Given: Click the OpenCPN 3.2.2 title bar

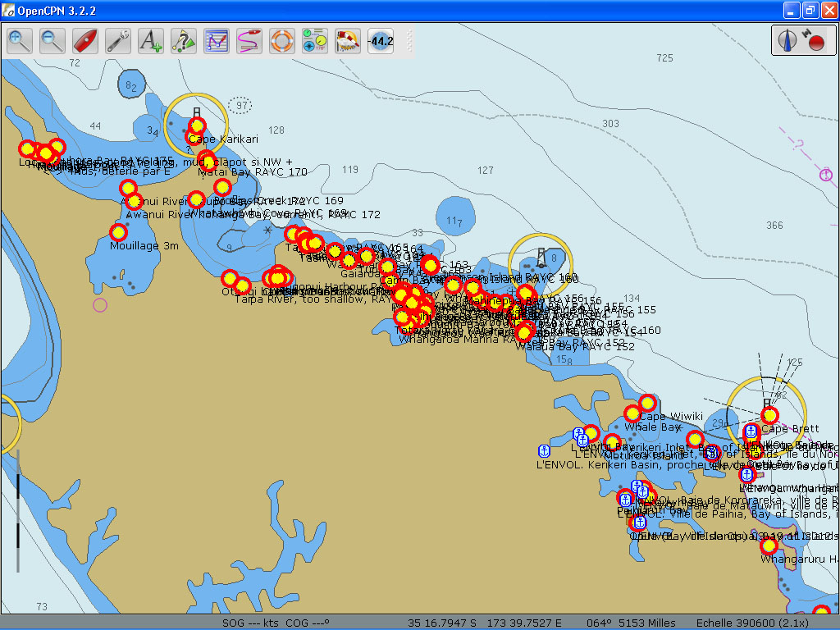Looking at the screenshot, I should pos(420,11).
